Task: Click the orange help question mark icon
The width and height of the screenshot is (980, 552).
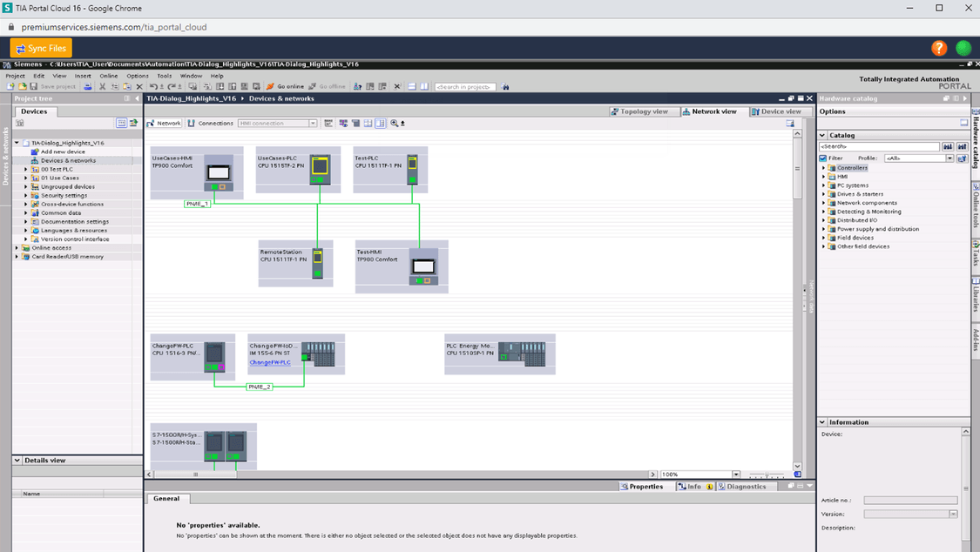Action: (939, 48)
